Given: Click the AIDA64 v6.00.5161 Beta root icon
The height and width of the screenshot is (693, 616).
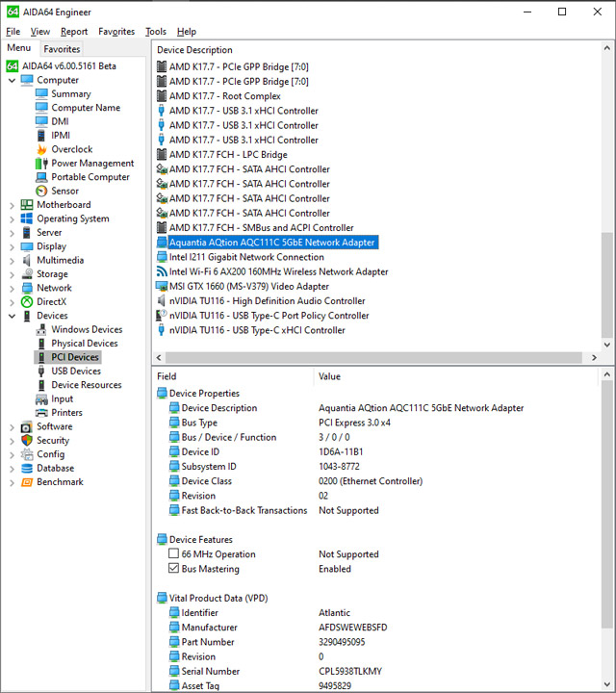Looking at the screenshot, I should (12, 66).
